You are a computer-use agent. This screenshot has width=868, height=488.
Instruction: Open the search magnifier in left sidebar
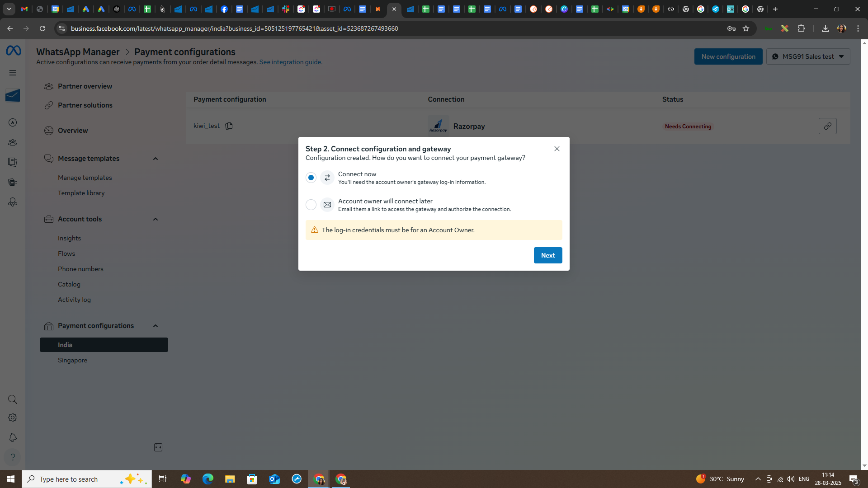coord(13,399)
